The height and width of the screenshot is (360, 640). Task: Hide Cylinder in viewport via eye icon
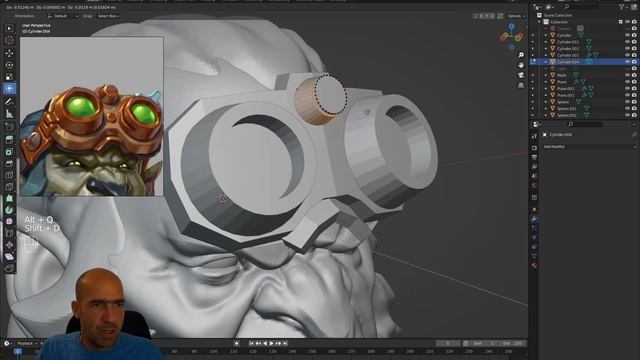click(x=627, y=35)
